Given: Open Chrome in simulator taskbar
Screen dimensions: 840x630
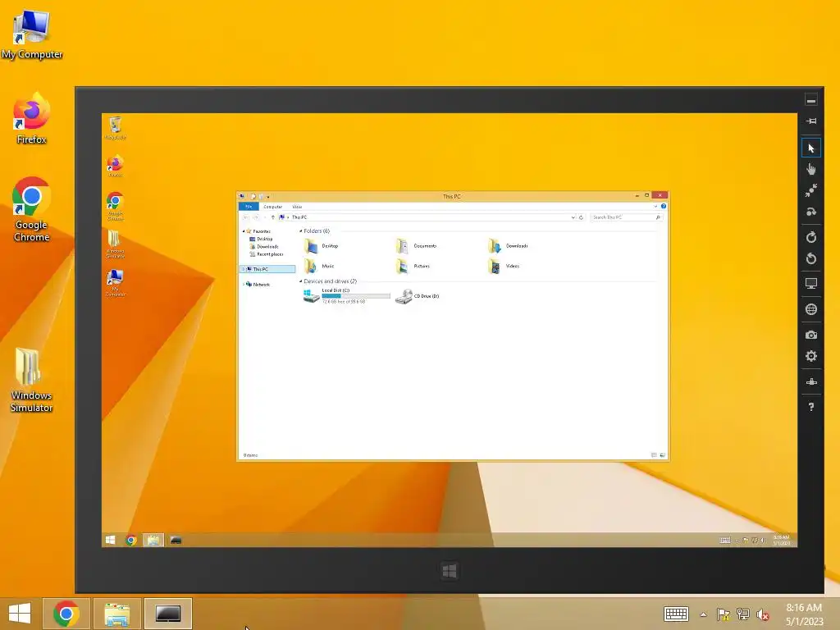Looking at the screenshot, I should [131, 540].
